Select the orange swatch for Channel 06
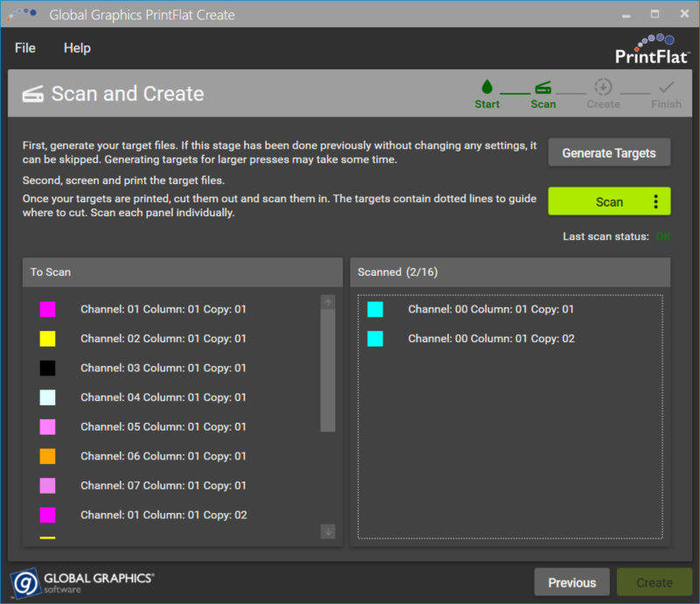This screenshot has width=700, height=604. (x=47, y=456)
